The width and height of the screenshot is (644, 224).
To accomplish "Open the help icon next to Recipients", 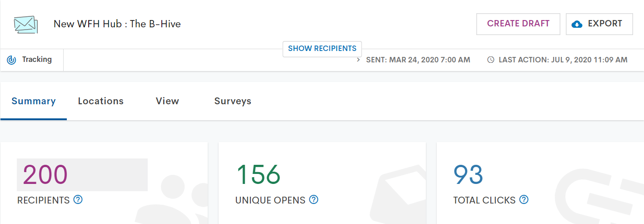I will 78,199.
